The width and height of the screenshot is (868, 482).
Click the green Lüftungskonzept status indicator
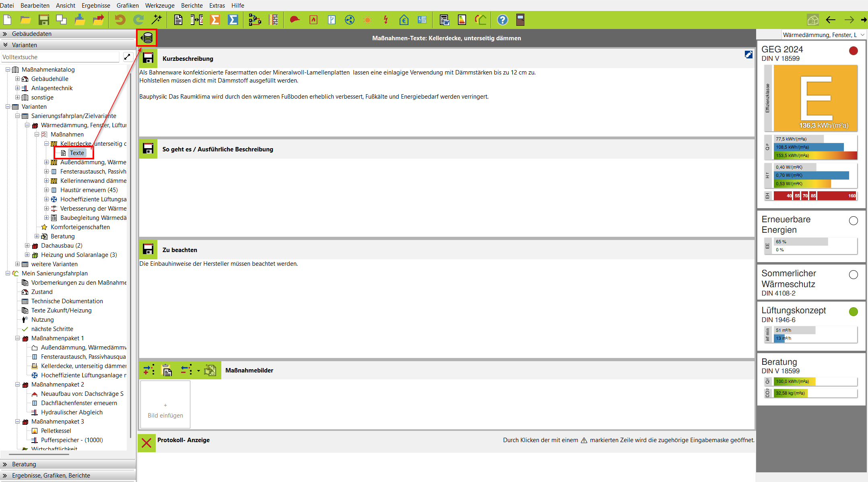(853, 312)
